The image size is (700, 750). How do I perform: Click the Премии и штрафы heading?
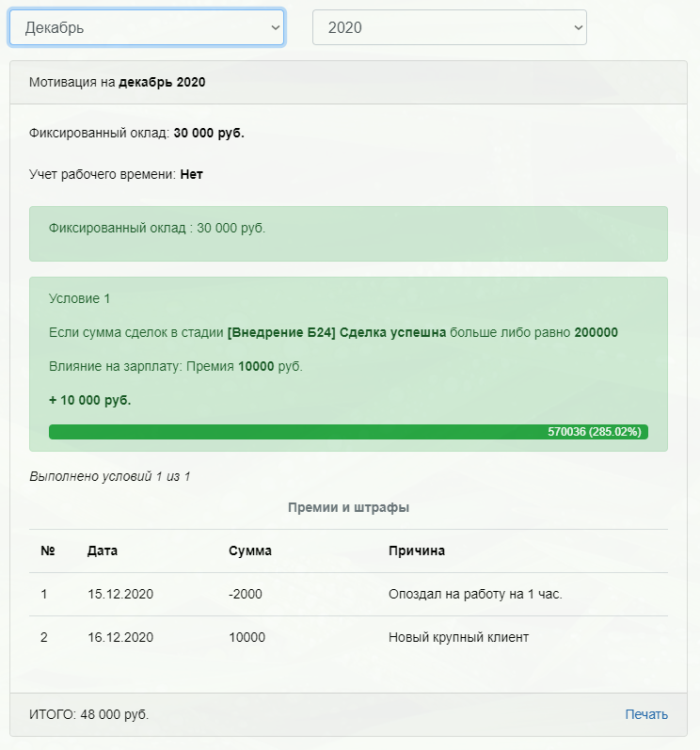click(348, 507)
